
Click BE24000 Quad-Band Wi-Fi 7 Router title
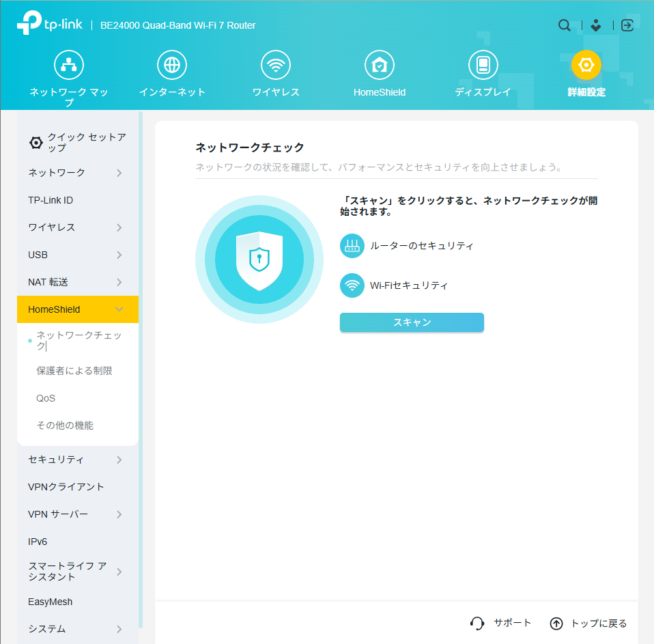tap(177, 25)
